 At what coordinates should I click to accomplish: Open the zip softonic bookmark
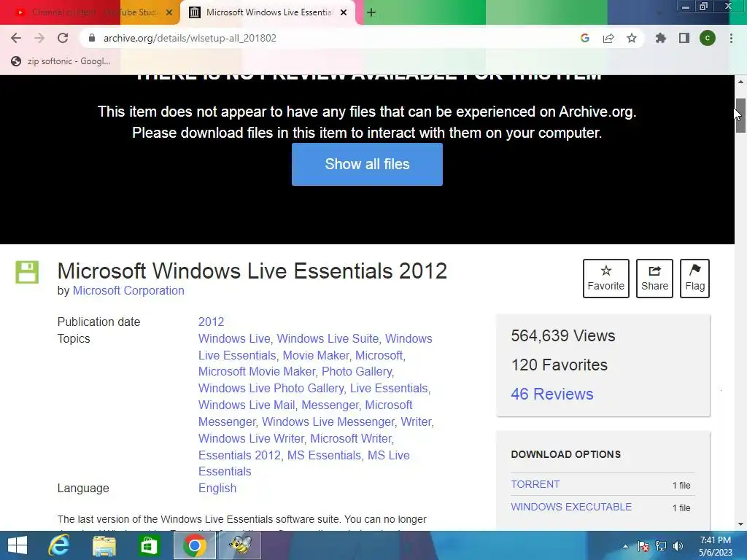tap(61, 61)
